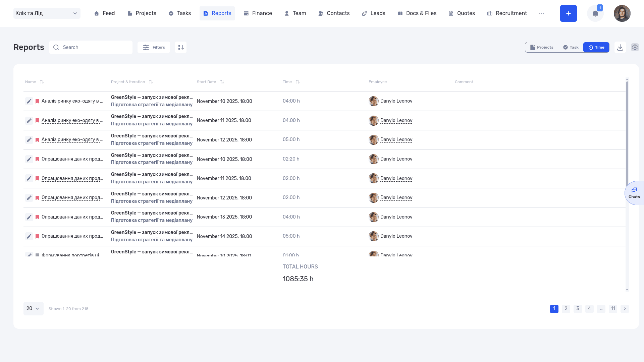
Task: Open the Finance section
Action: 258,13
